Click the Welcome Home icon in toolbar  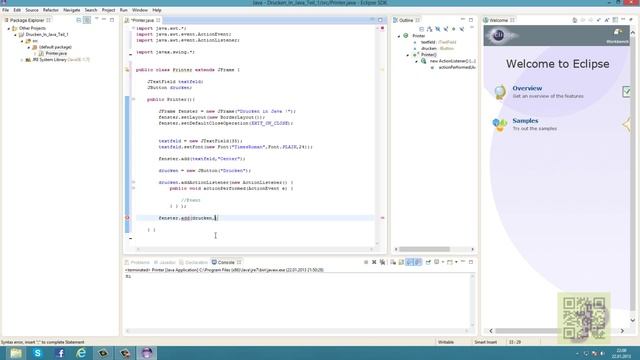click(575, 20)
